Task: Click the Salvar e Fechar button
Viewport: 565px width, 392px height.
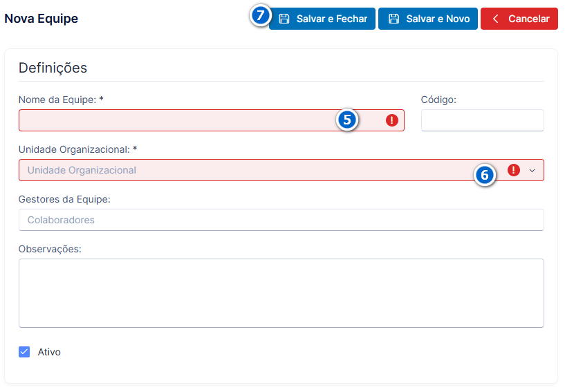Action: point(322,19)
